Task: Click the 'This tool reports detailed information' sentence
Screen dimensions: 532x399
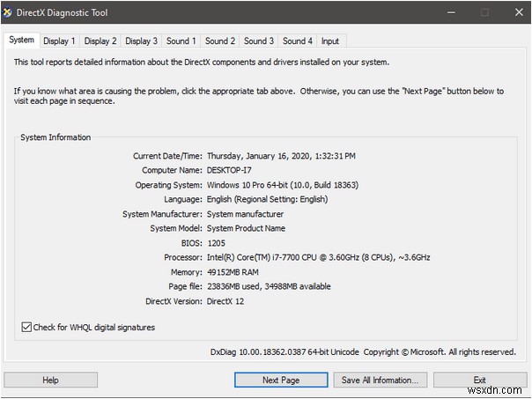Action: pyautogui.click(x=202, y=62)
